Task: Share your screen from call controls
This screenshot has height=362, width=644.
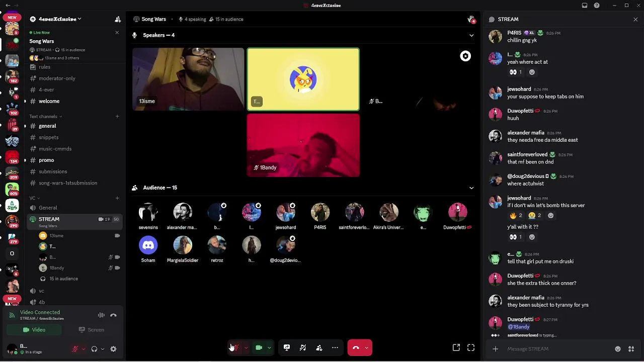Action: coord(287,347)
